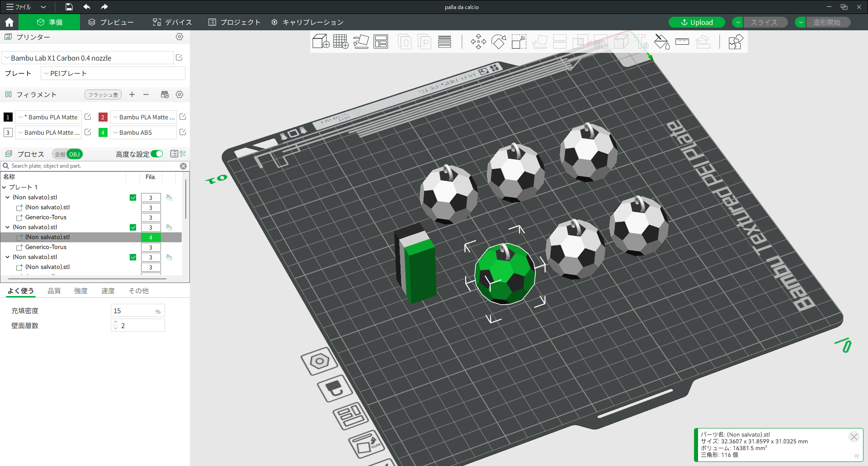Switch to the プレビュー tab
868x466 pixels.
(x=111, y=22)
